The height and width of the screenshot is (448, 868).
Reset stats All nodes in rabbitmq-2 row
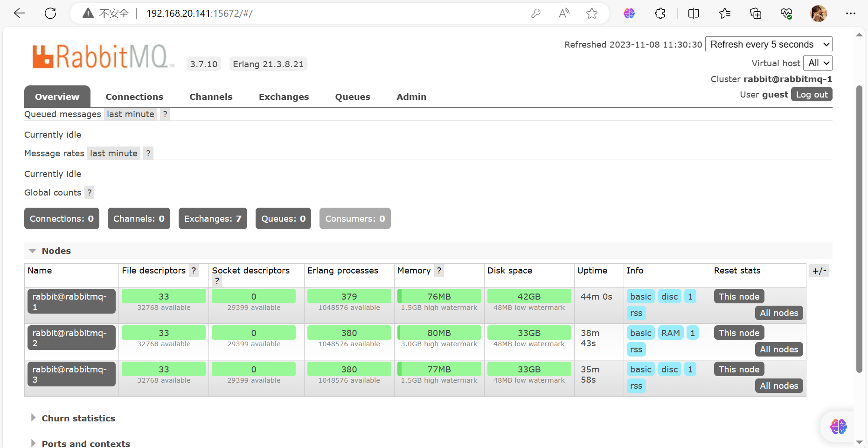[x=779, y=349]
